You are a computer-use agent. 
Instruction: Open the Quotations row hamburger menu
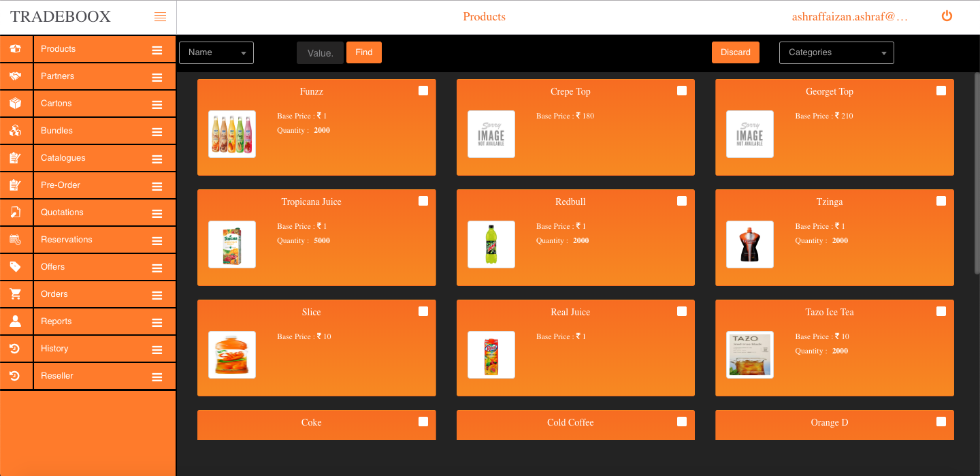157,214
